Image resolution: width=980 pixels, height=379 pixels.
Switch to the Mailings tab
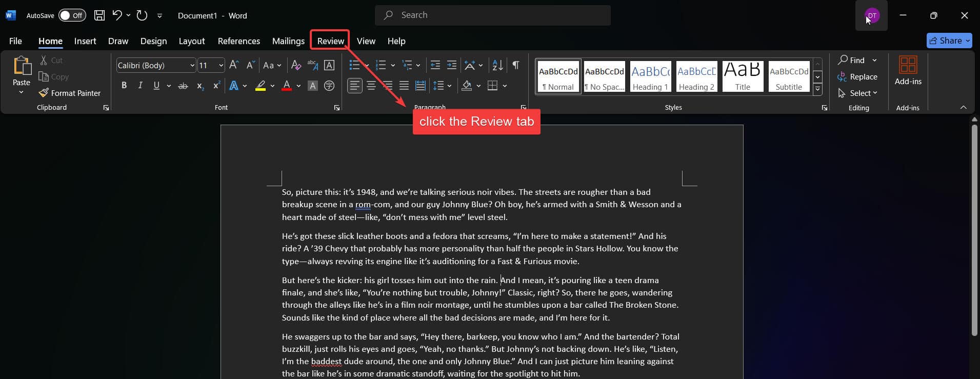pos(288,41)
